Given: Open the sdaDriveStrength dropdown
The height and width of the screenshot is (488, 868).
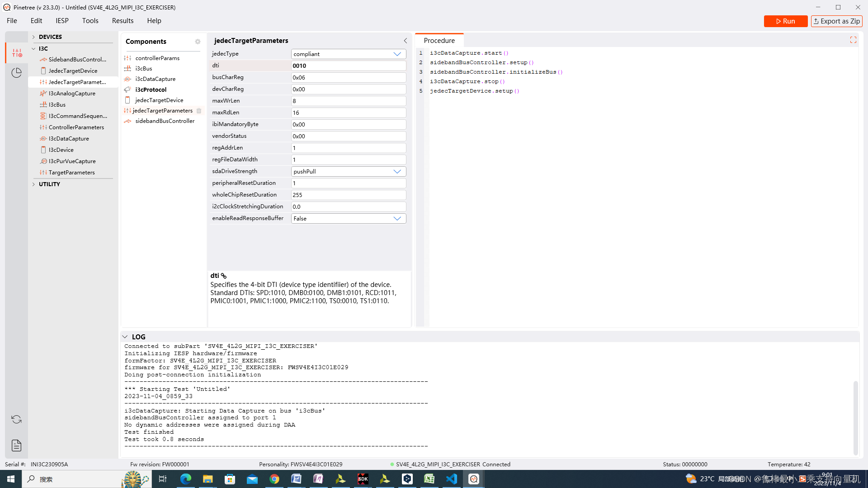Looking at the screenshot, I should (x=349, y=171).
